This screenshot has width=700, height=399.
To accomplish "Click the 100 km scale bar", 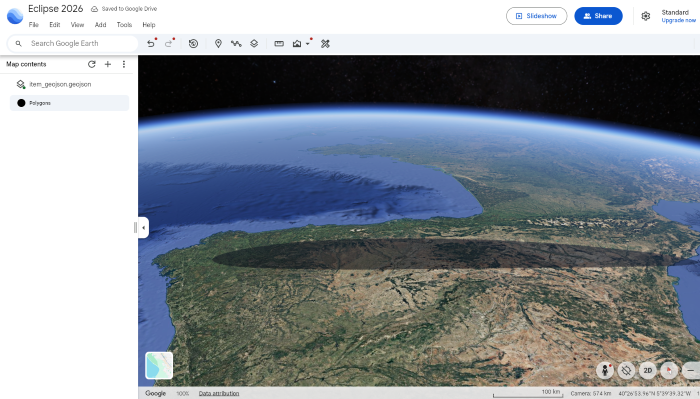I will [528, 394].
